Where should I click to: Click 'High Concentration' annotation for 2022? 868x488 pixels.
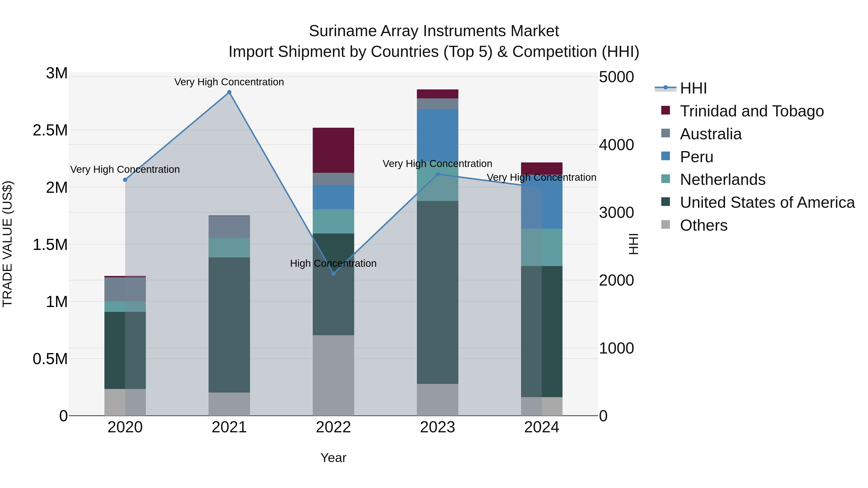coord(333,263)
